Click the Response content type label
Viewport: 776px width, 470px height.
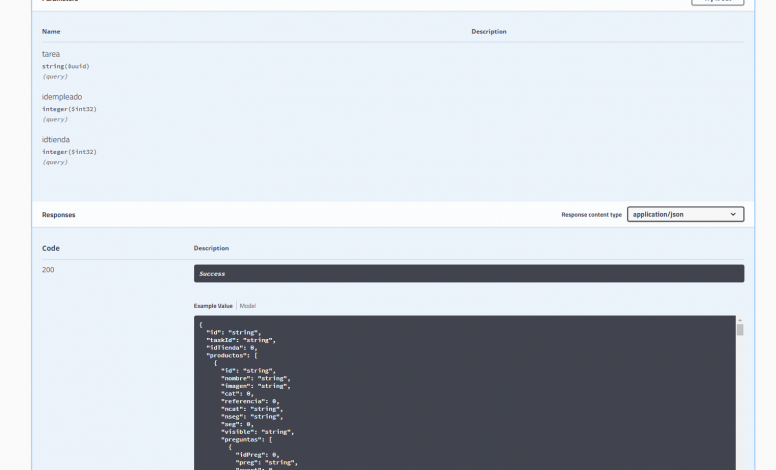tap(591, 214)
